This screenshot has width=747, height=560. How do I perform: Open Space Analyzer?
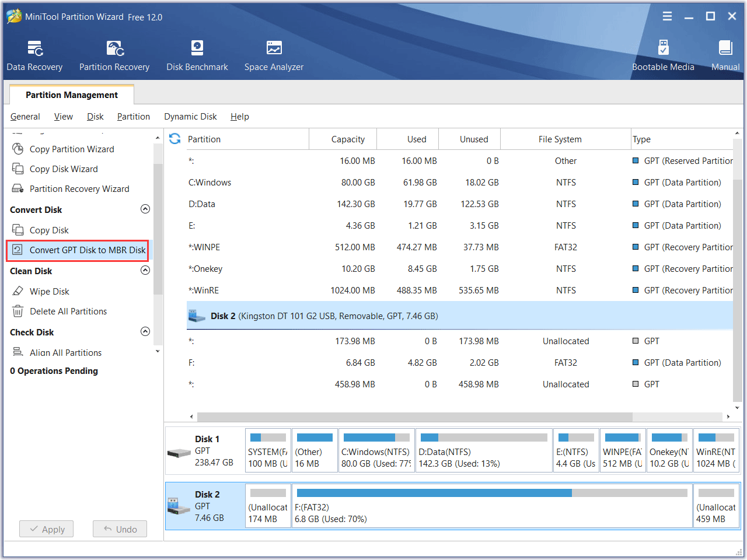point(274,56)
